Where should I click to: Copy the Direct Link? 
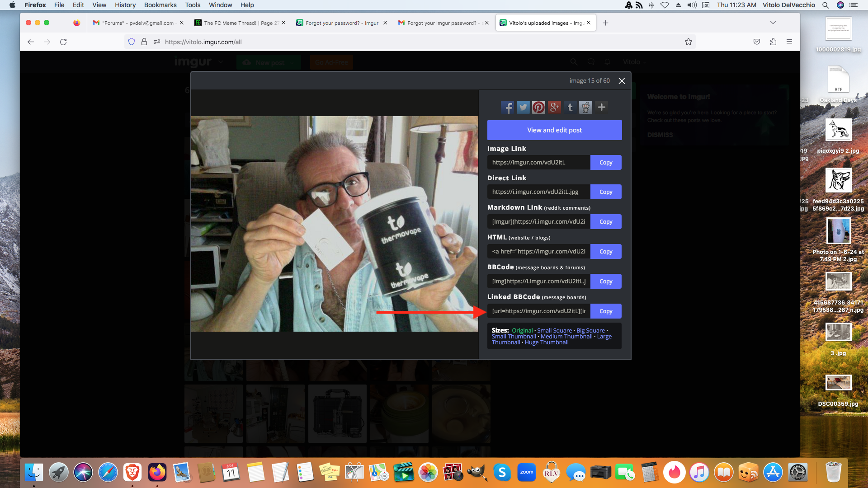pos(606,192)
